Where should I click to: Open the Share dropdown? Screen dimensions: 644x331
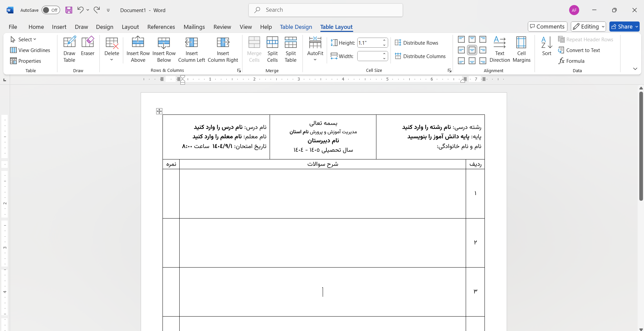[636, 27]
